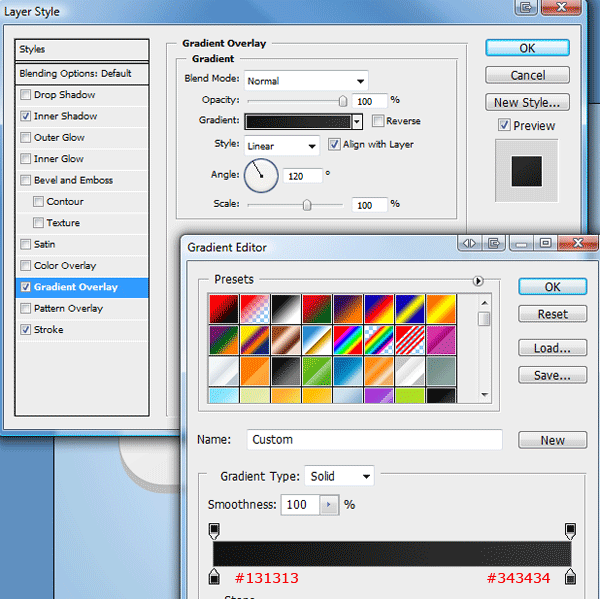
Task: Open the Blend Mode dropdown
Action: (306, 81)
